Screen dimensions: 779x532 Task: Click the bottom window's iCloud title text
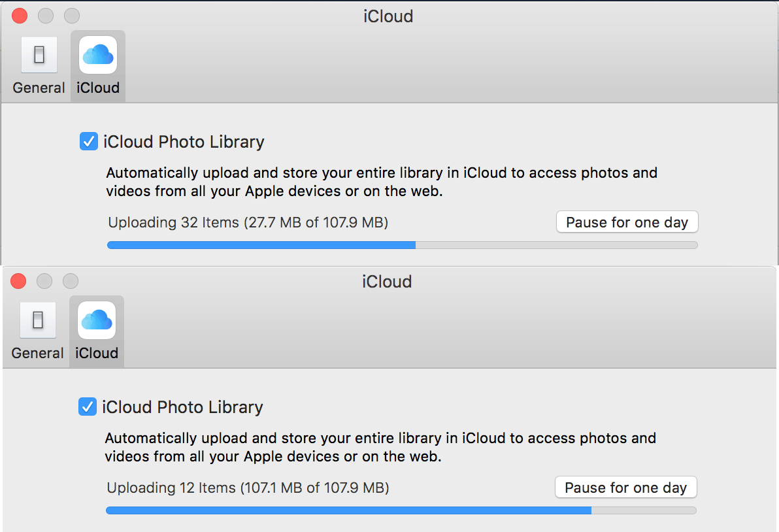(x=387, y=282)
